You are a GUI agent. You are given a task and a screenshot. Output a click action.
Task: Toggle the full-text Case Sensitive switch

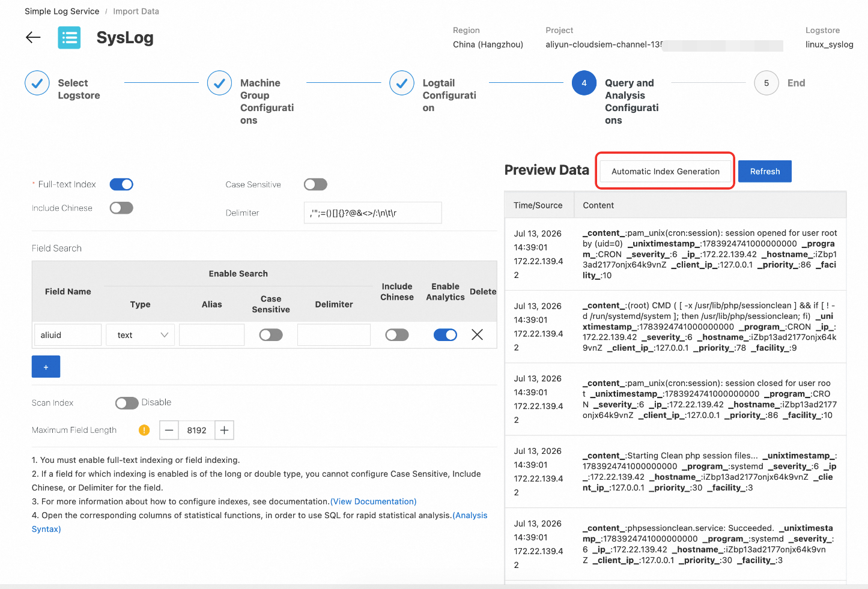(x=315, y=184)
